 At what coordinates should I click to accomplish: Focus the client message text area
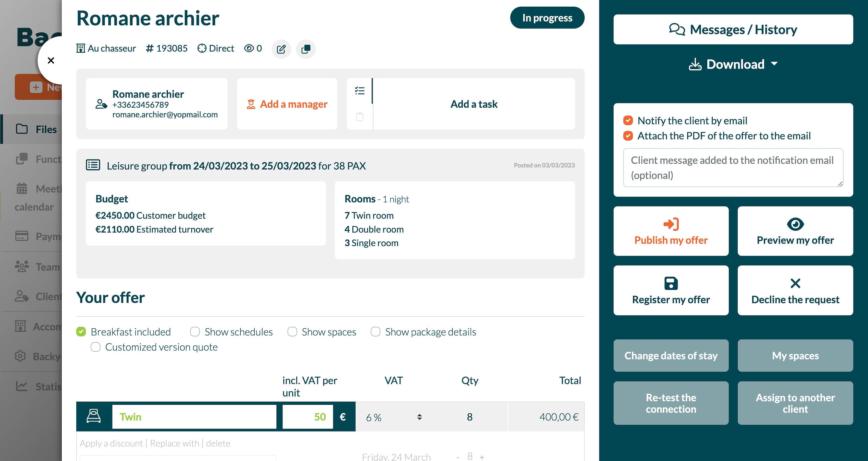coord(733,167)
